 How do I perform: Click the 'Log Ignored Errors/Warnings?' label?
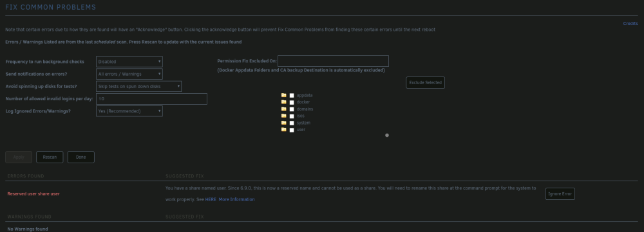coord(38,111)
